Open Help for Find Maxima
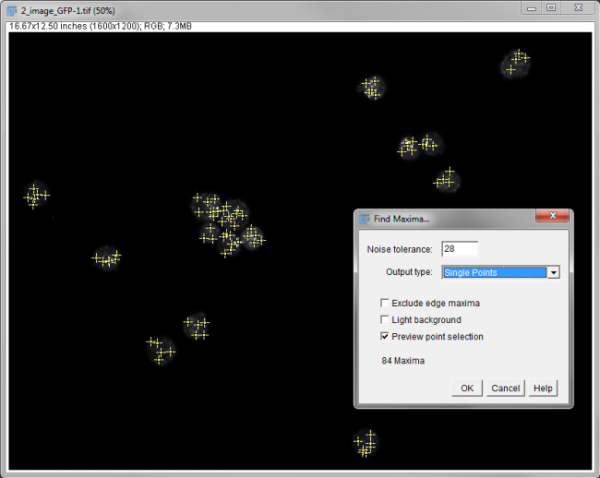The width and height of the screenshot is (600, 478). click(542, 388)
